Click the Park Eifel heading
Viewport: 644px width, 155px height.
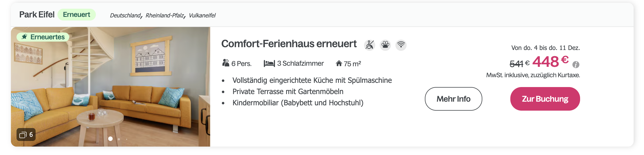37,15
